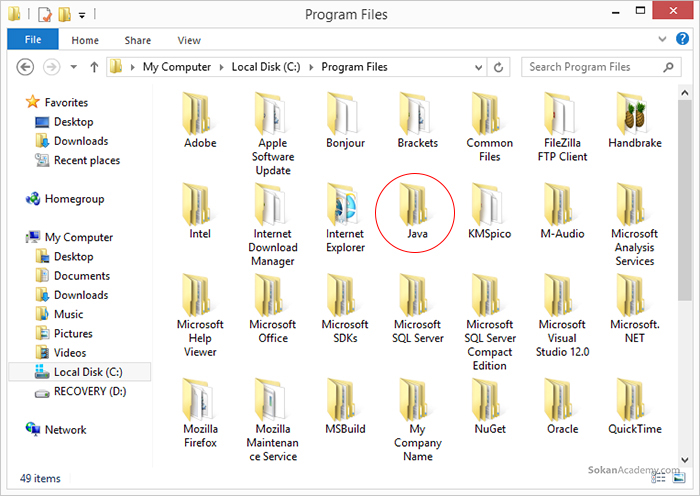This screenshot has height=496, width=700.
Task: Select the My Company Name folder
Action: click(417, 420)
